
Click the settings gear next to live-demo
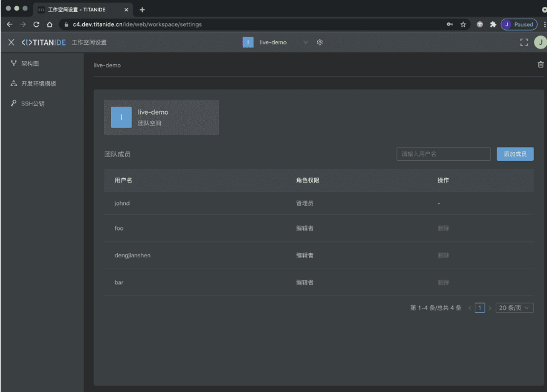pyautogui.click(x=320, y=42)
